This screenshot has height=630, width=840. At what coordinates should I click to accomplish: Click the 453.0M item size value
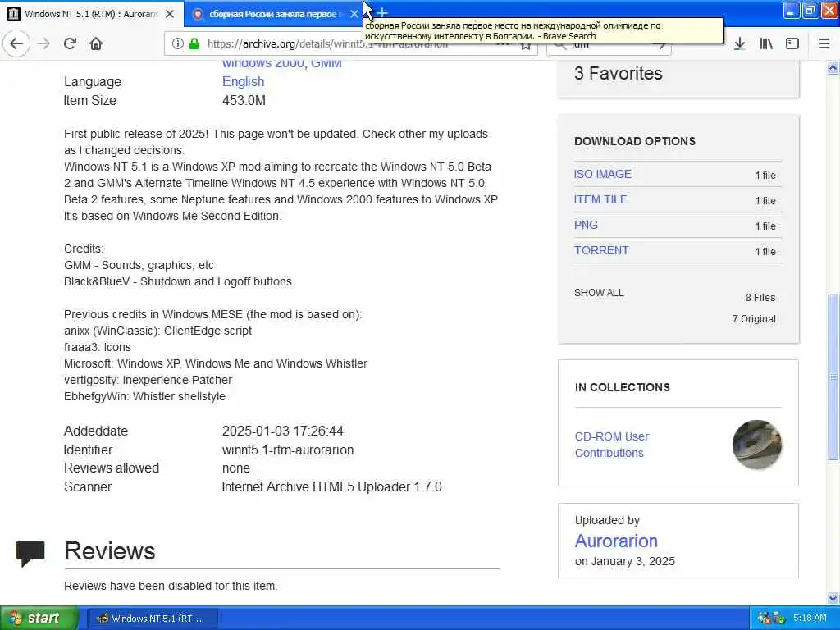[x=244, y=101]
